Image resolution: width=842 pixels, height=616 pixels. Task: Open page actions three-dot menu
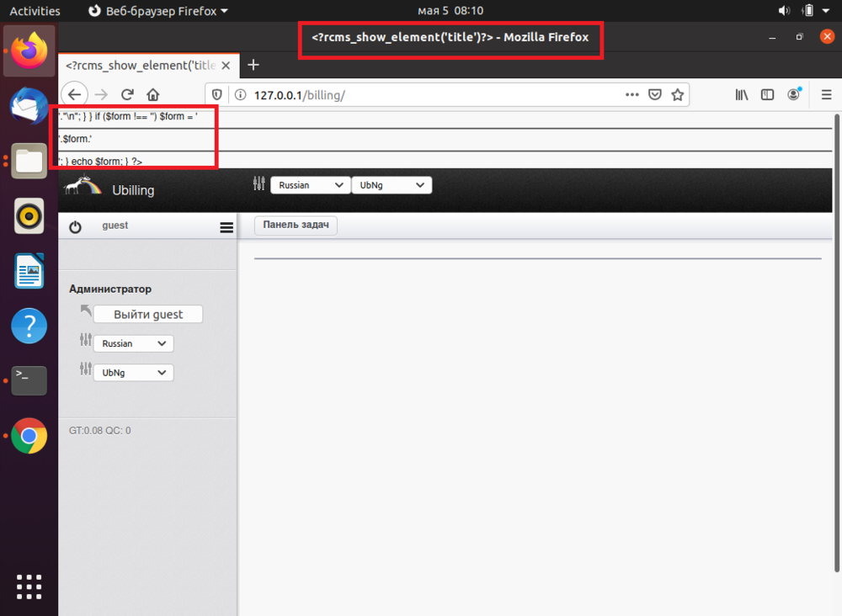tap(632, 95)
